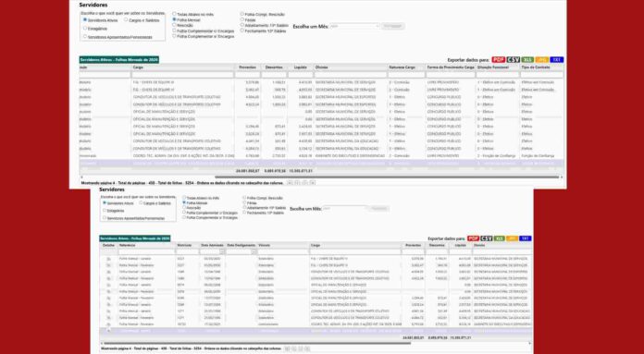The height and width of the screenshot is (354, 644).
Task: Go to previous page in top table pager
Action: [297, 182]
